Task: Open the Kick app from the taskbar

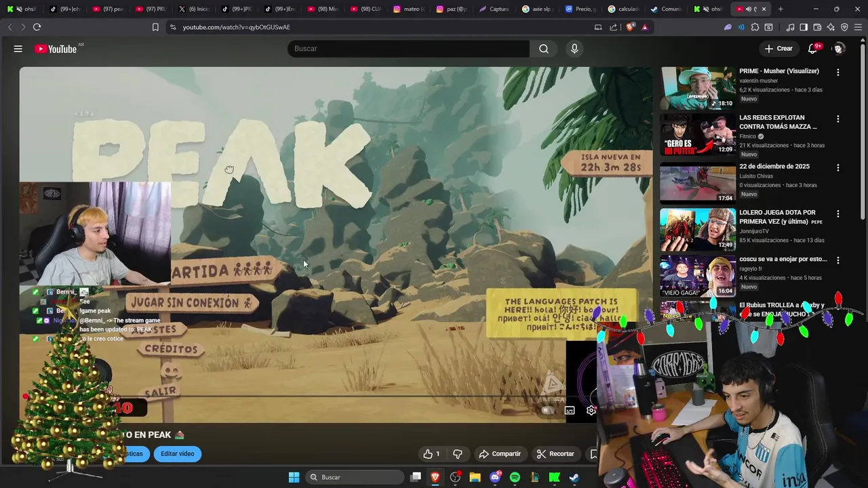Action: [x=554, y=477]
